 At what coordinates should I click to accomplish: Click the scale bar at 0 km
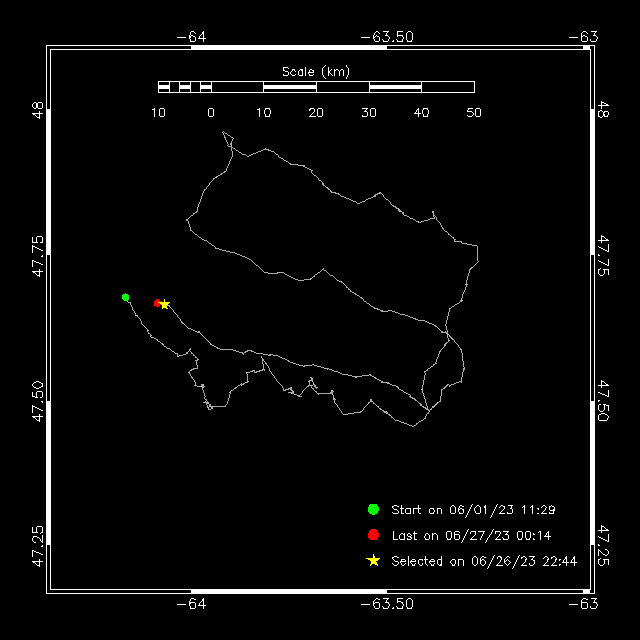(211, 87)
